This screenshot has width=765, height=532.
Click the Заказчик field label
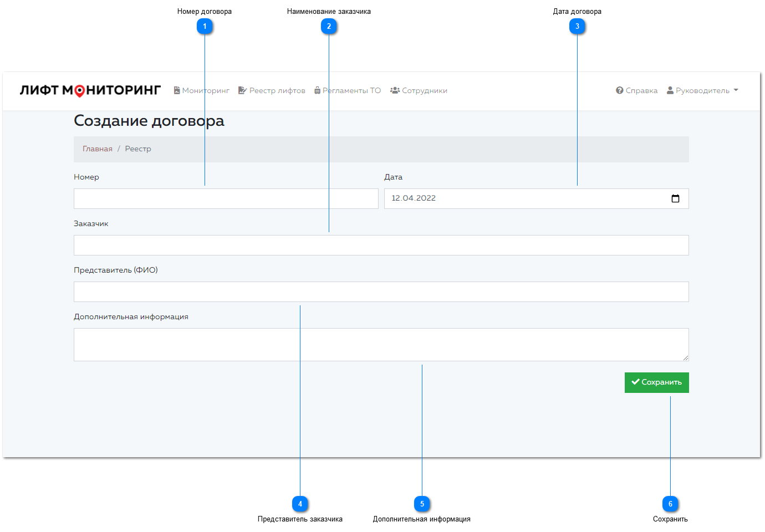[x=91, y=223]
